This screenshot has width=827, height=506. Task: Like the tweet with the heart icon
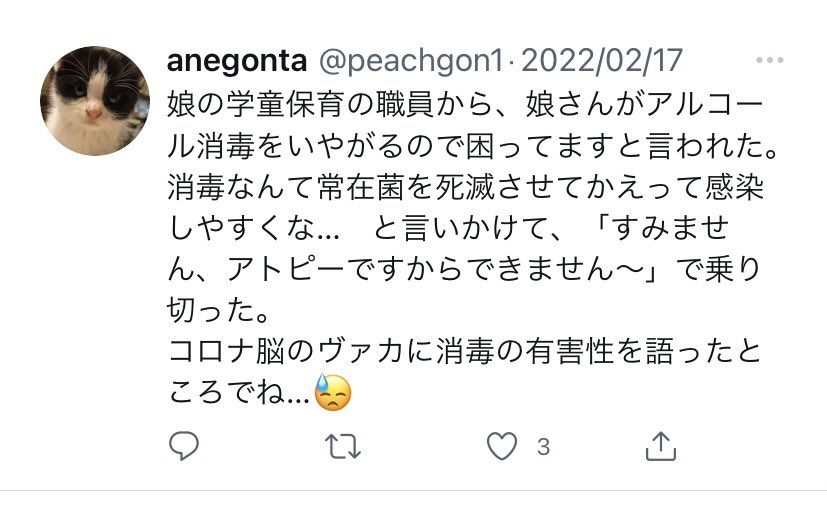(502, 446)
